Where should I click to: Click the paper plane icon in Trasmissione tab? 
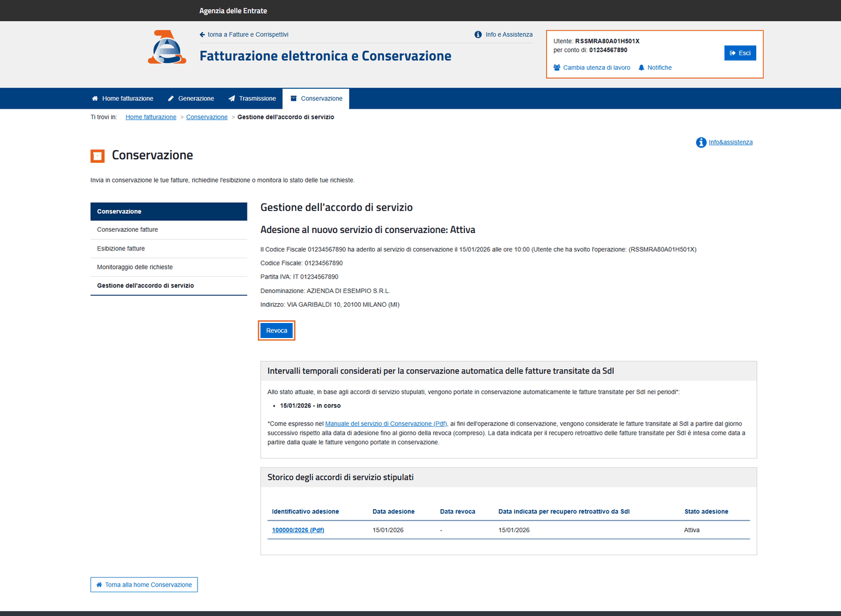tap(232, 98)
